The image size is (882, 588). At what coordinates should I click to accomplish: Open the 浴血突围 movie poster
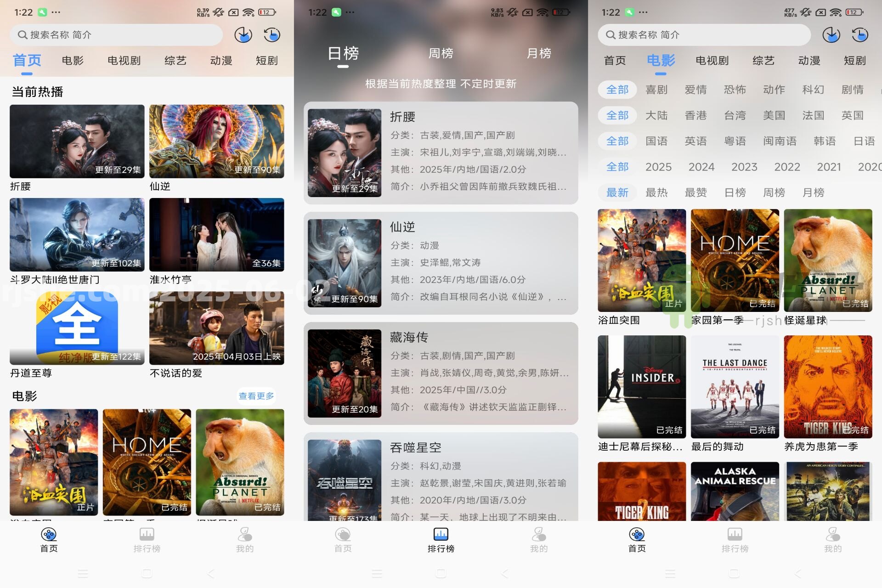pos(641,260)
